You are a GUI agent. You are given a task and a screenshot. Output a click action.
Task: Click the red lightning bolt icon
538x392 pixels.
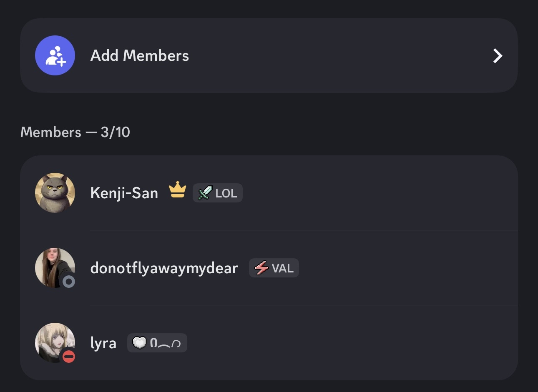(x=261, y=268)
